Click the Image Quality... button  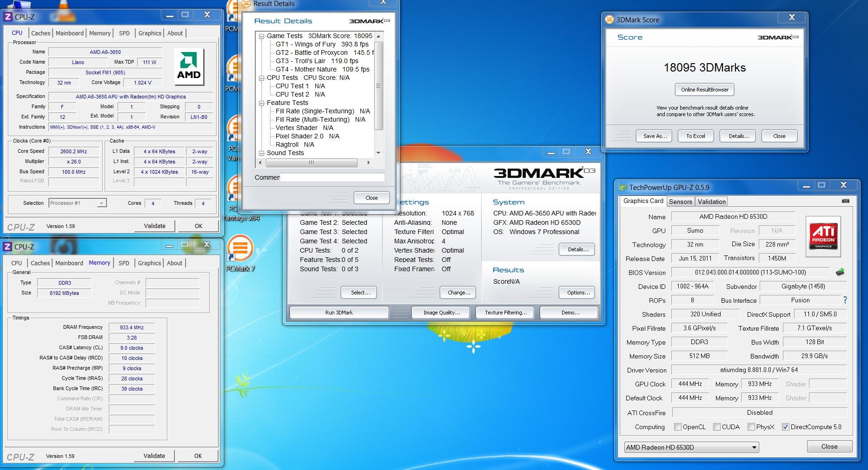441,313
